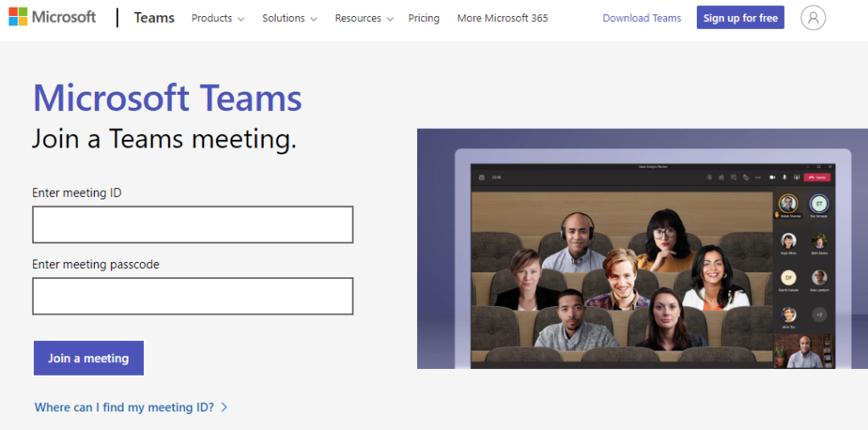
Task: Click the Download Teams link
Action: click(642, 19)
